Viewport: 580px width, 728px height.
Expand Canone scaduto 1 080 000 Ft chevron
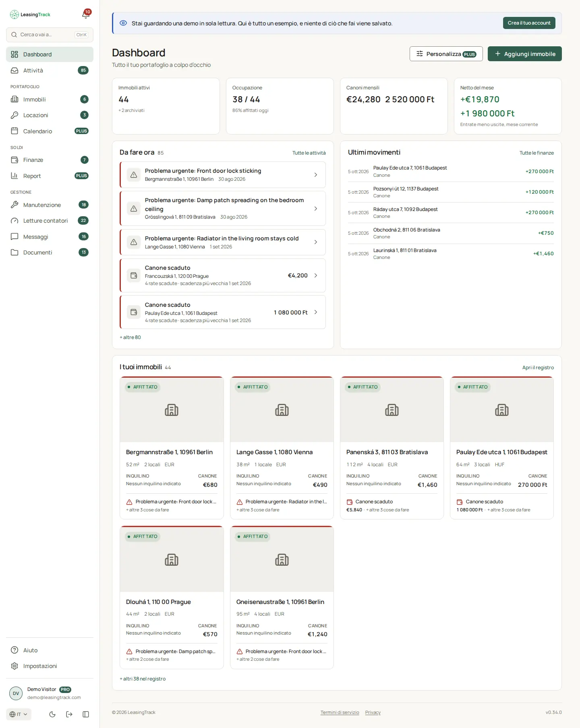click(316, 312)
